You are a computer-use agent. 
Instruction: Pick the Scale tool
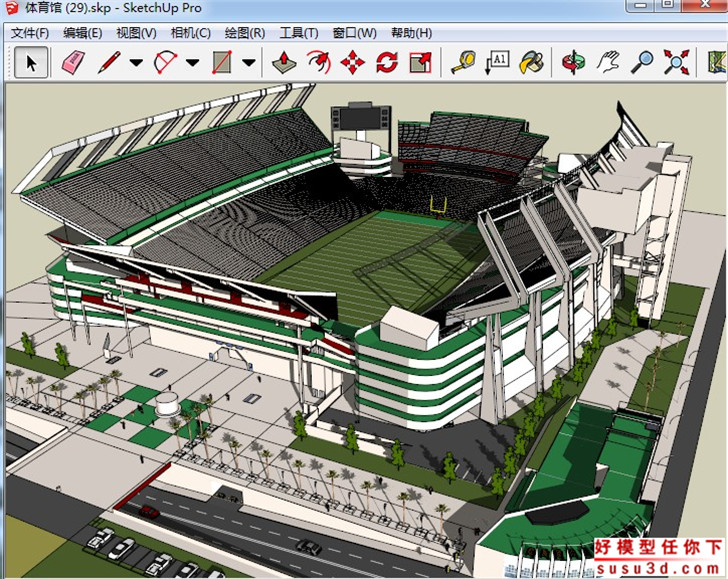coord(421,62)
